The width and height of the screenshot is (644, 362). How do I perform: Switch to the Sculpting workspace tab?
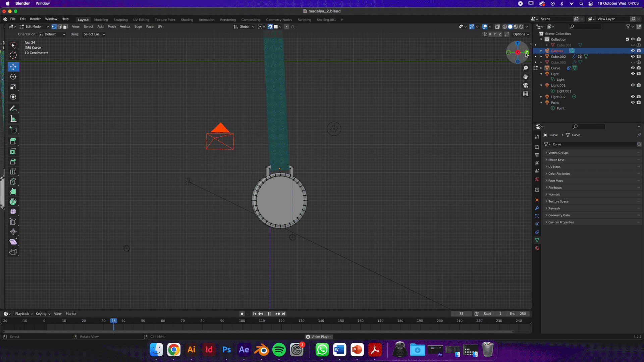(x=120, y=20)
